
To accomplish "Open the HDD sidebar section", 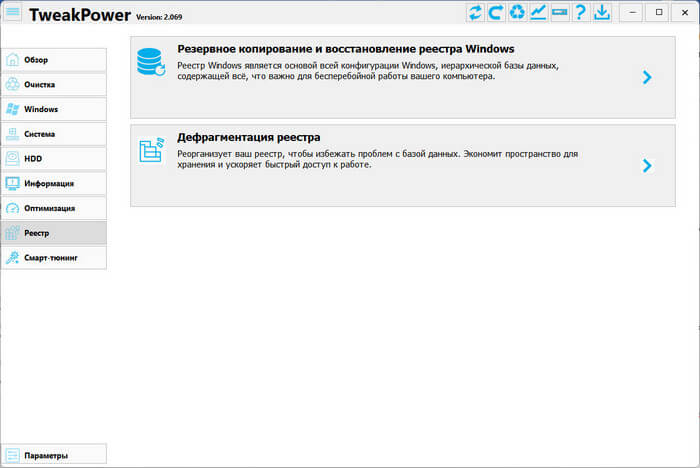I will tap(53, 158).
